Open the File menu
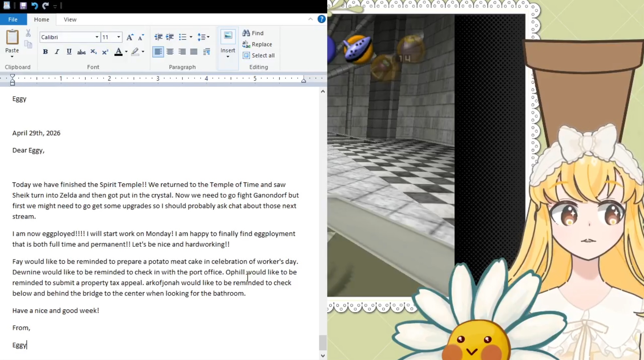 click(13, 19)
